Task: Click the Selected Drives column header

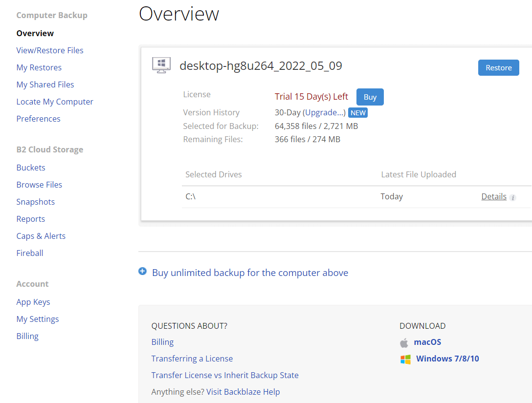Action: [213, 174]
